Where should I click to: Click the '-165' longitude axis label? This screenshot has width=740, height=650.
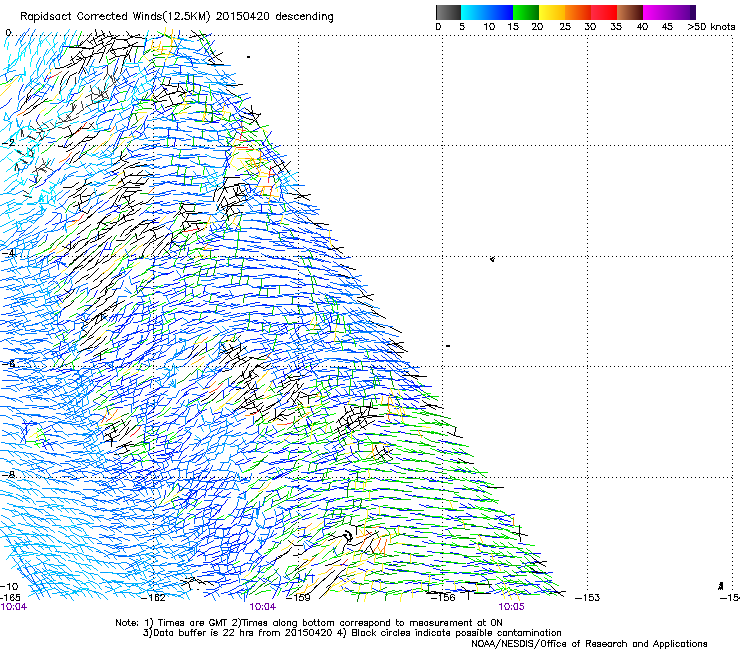[x=10, y=598]
